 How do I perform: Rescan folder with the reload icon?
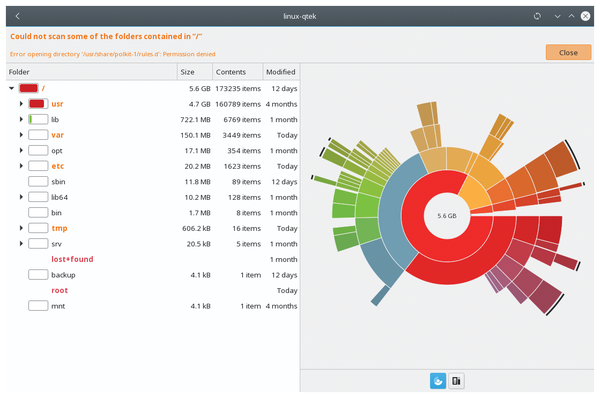pos(537,16)
